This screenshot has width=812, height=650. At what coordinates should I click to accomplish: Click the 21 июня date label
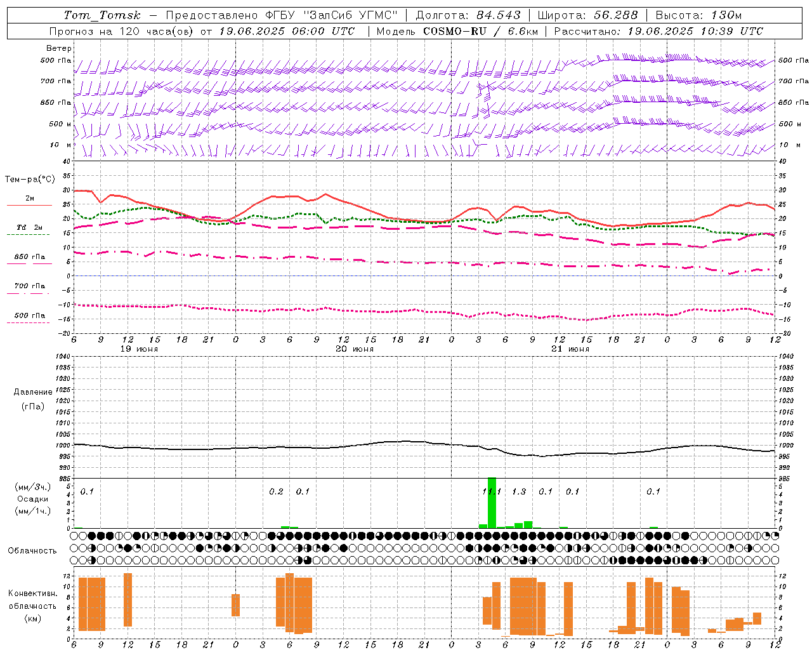570,349
